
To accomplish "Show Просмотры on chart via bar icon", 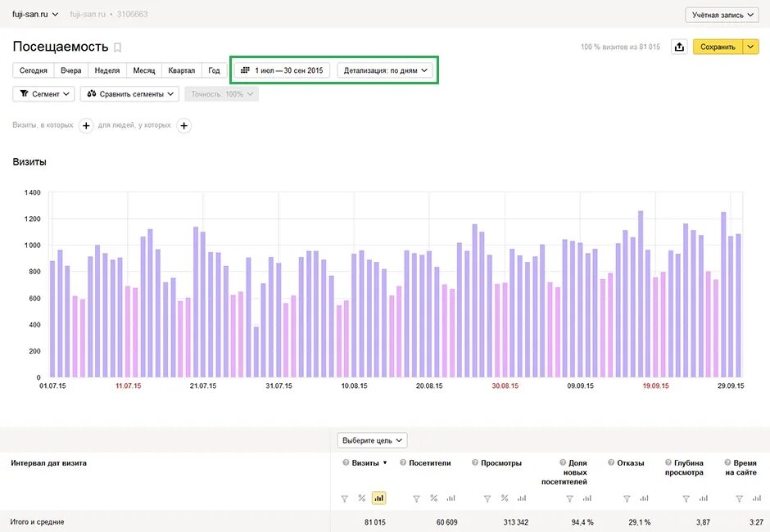I will 522,498.
